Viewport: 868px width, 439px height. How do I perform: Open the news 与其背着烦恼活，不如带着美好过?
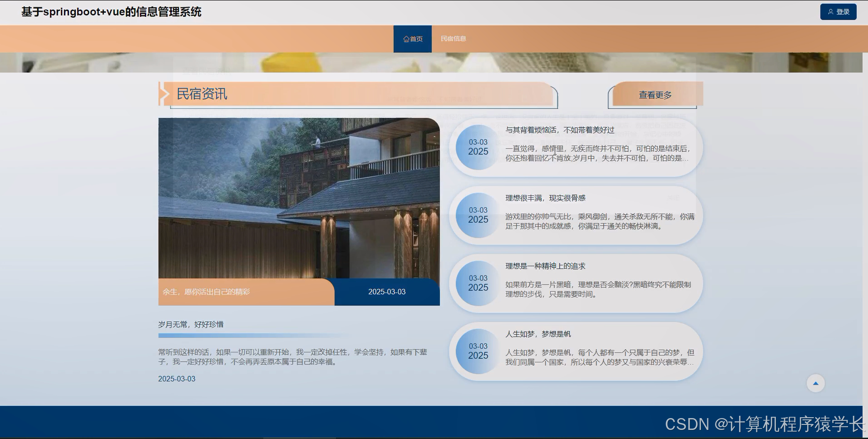559,130
